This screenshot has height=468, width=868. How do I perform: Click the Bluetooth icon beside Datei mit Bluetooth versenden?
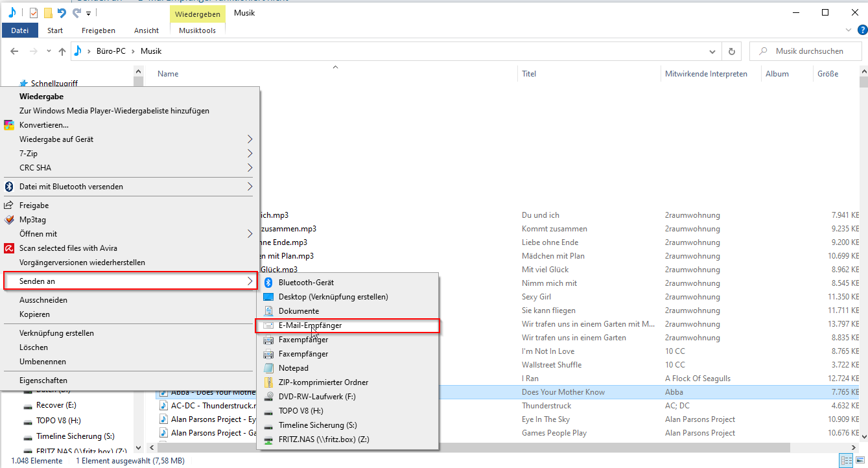point(9,187)
